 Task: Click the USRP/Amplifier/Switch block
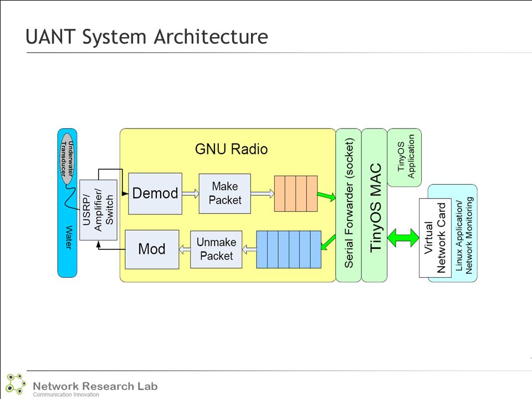pos(99,210)
